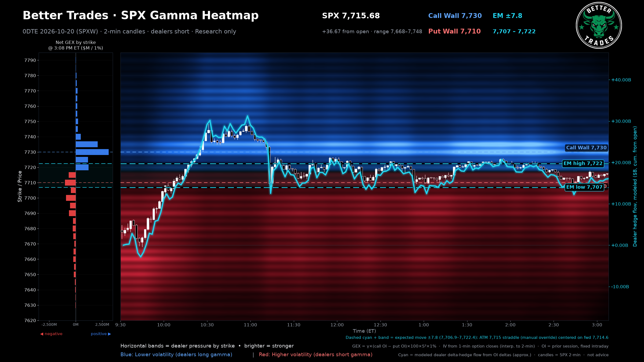
Task: Click the +40.00B hedge flow axis label
Action: [x=621, y=80]
